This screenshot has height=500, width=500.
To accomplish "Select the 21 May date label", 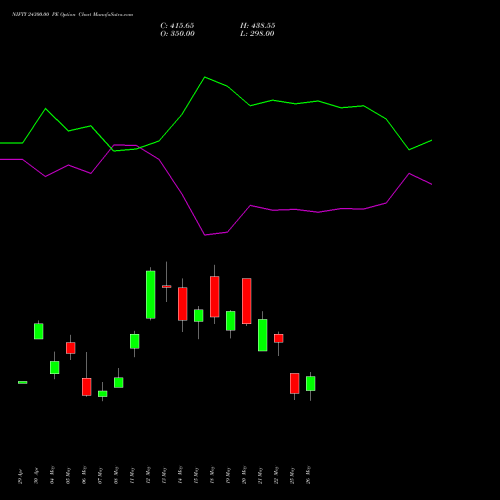I will [260, 475].
